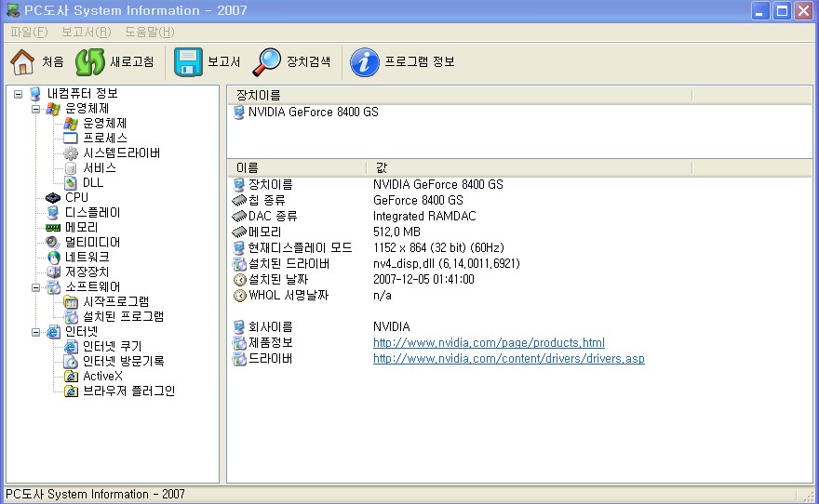Screen dimensions: 819x504
Task: Select the 저장장치 drive icon
Action: 53,272
